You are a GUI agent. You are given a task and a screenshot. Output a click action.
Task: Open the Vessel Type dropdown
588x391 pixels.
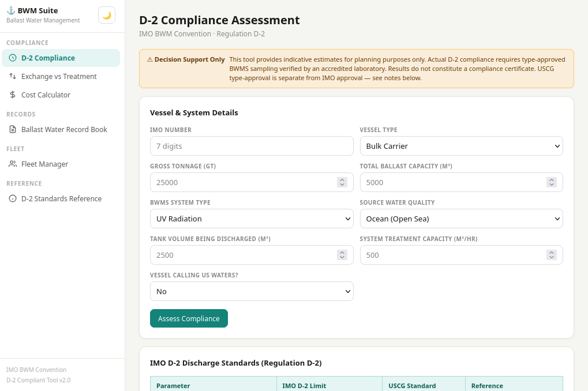point(461,146)
